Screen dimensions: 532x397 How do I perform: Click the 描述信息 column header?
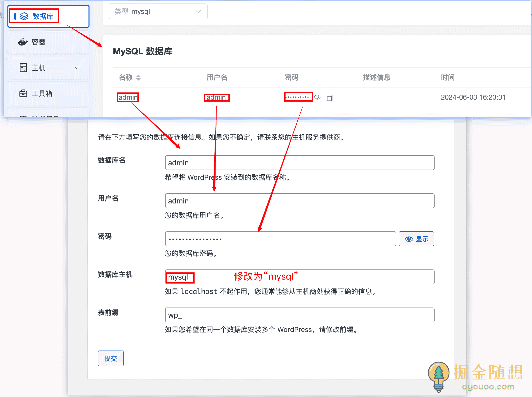377,77
